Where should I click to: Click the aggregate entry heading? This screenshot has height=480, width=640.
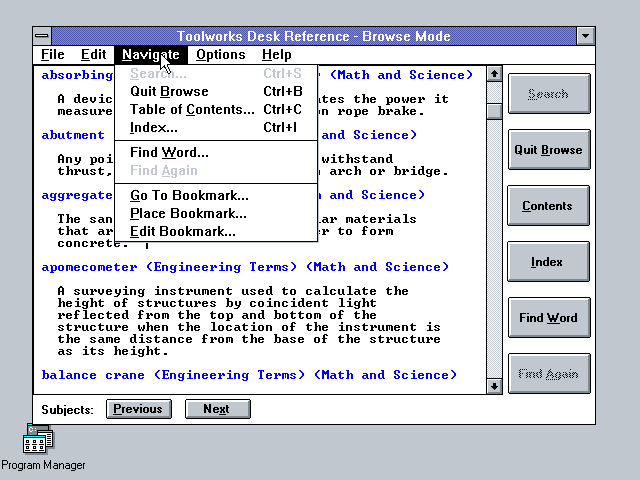(x=77, y=195)
